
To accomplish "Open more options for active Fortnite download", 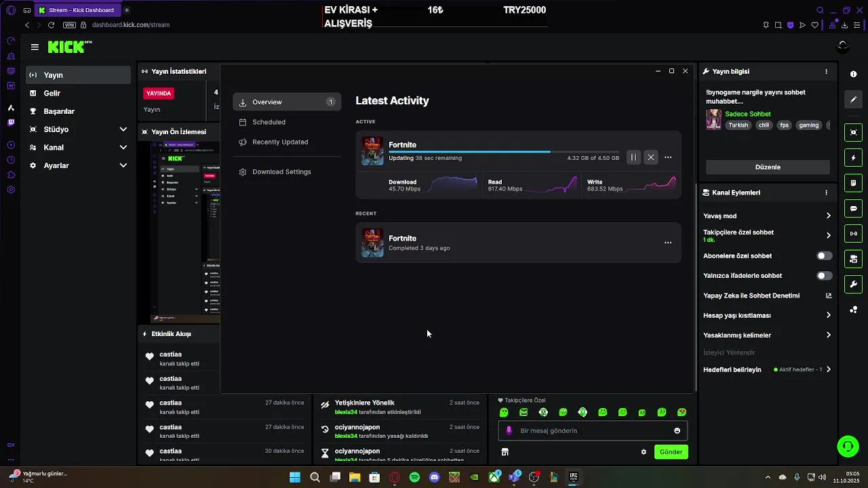I will tap(668, 157).
